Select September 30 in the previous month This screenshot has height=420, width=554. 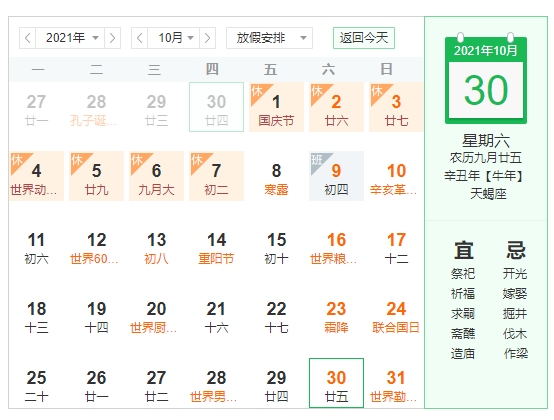pos(216,107)
